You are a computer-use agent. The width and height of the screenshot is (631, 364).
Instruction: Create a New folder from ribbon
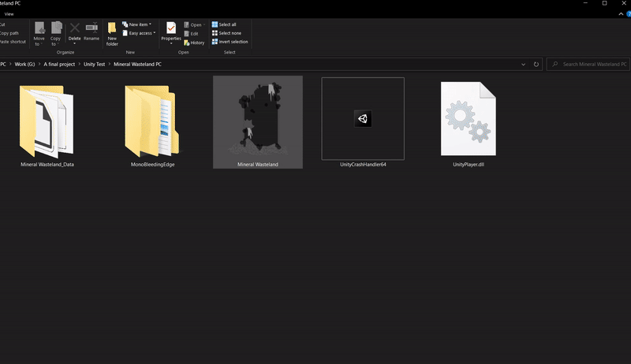[112, 32]
